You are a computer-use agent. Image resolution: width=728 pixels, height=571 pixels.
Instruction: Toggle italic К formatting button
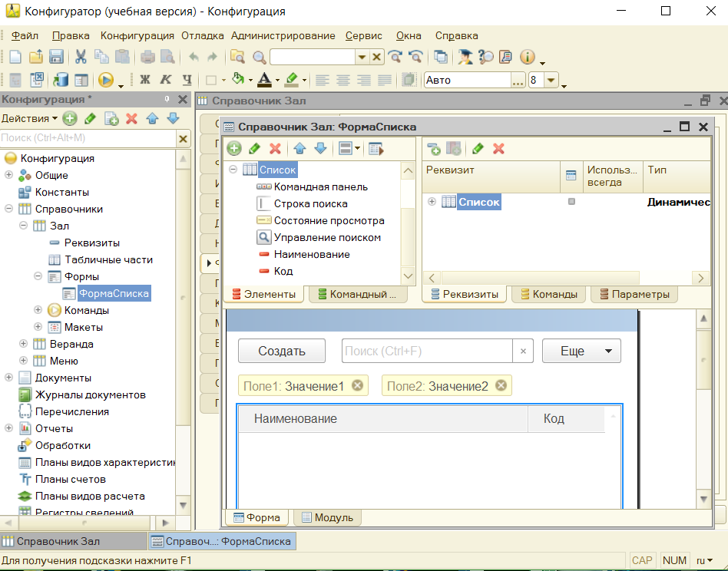(165, 80)
